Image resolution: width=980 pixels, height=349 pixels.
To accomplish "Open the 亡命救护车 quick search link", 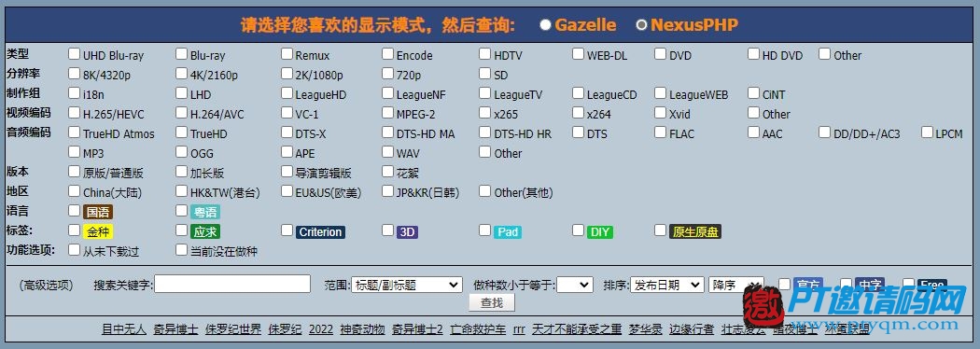I will (478, 329).
